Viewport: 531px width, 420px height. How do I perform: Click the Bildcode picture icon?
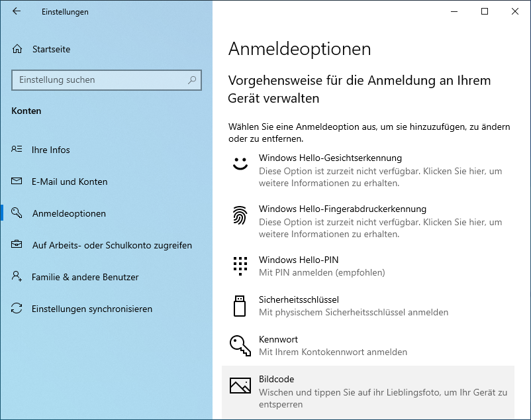point(239,385)
